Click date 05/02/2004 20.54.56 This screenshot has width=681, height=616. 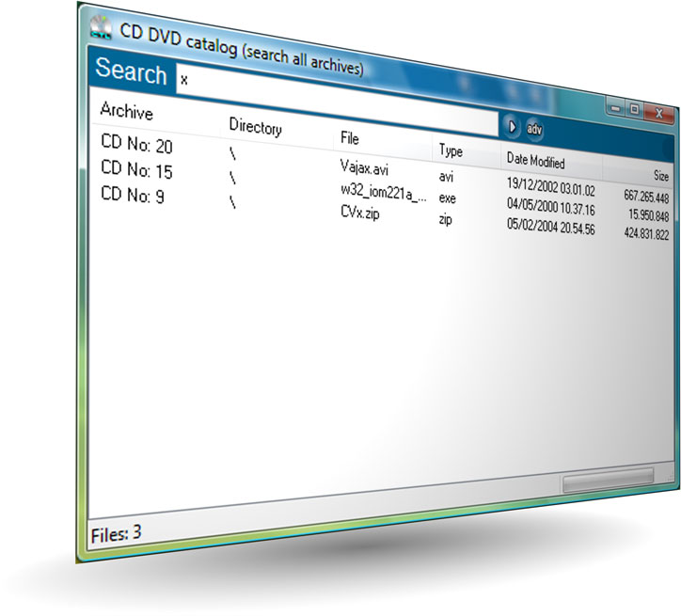(x=550, y=227)
